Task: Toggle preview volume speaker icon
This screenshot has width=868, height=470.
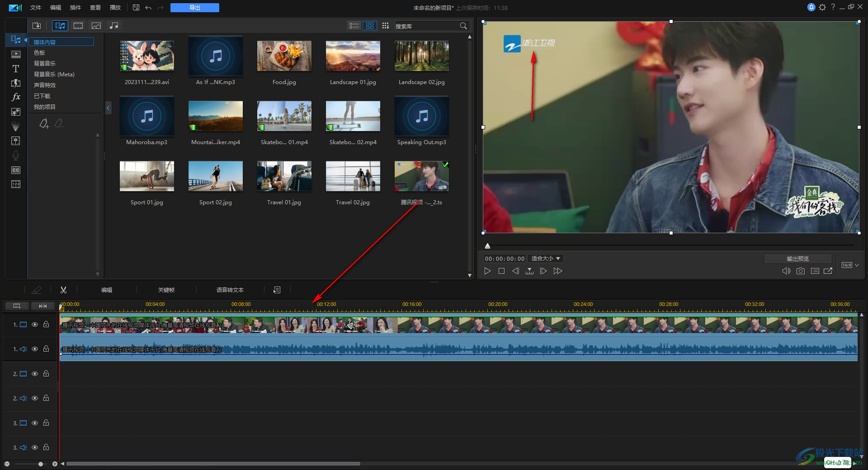Action: click(x=786, y=271)
